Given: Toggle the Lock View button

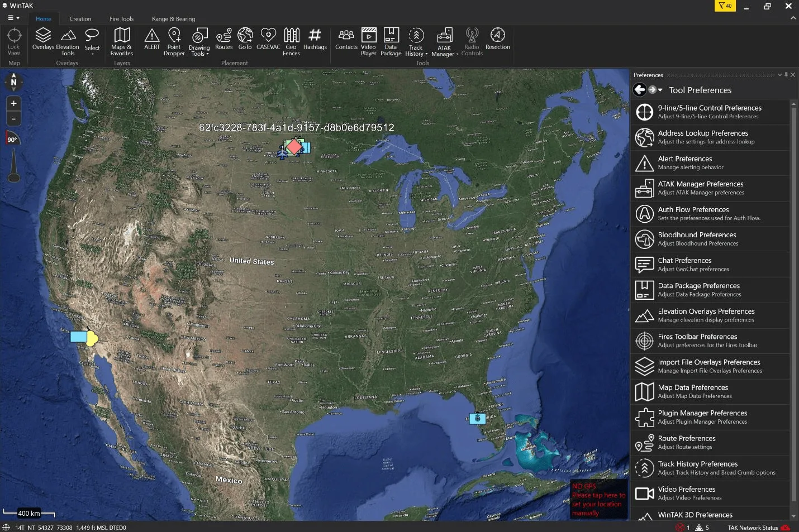Looking at the screenshot, I should [14, 42].
